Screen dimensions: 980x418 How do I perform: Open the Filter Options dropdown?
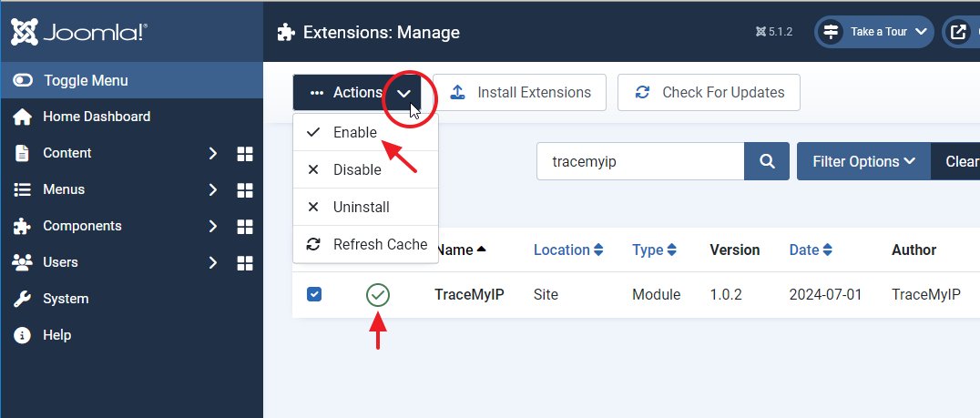click(863, 161)
